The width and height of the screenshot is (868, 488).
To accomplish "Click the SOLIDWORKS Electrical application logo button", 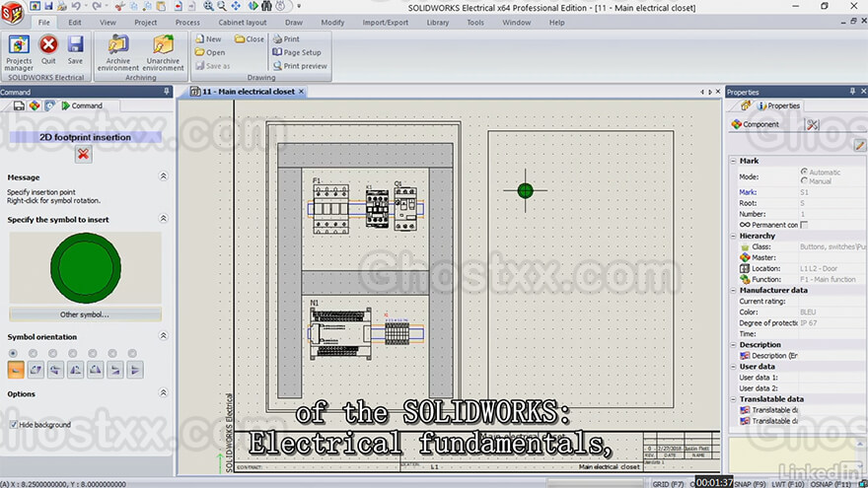I will 12,12.
